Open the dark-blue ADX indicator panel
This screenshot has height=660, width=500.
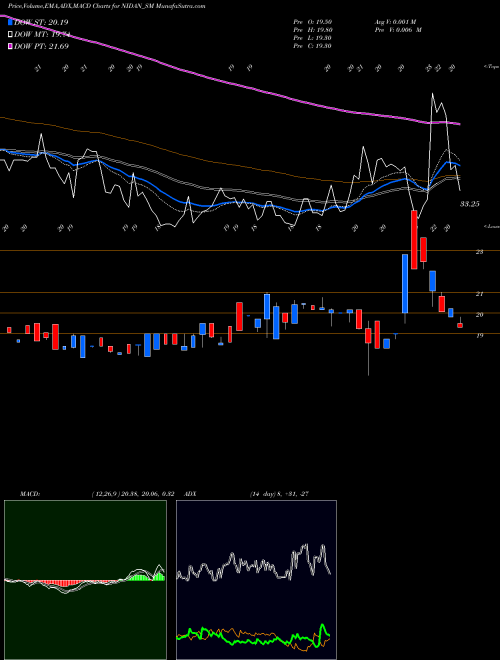coord(256,580)
